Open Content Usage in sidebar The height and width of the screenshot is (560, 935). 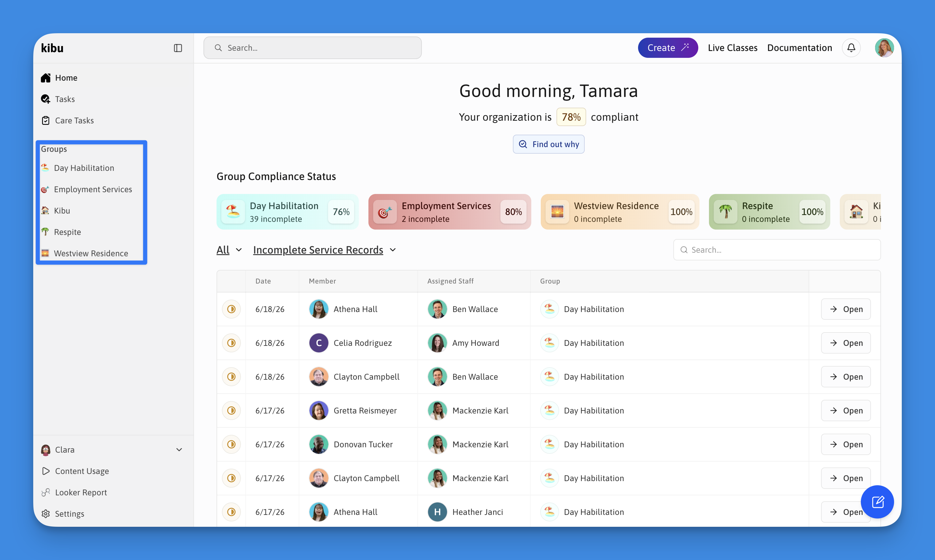pos(75,471)
